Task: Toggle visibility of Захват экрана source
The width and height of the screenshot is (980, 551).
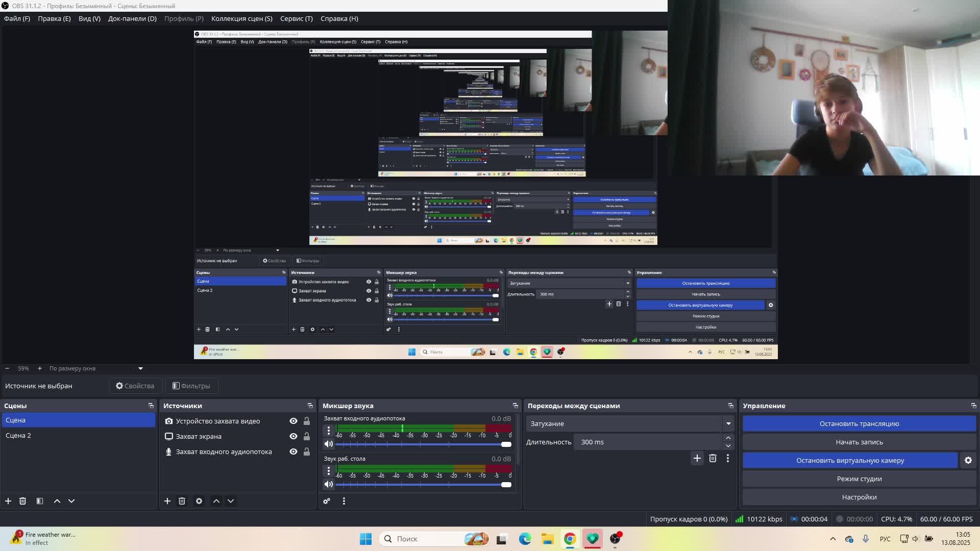Action: click(293, 436)
